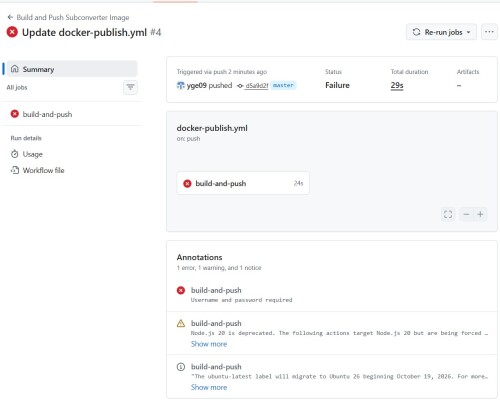Click the back arrow icon at top
Image resolution: width=500 pixels, height=409 pixels.
pos(10,17)
